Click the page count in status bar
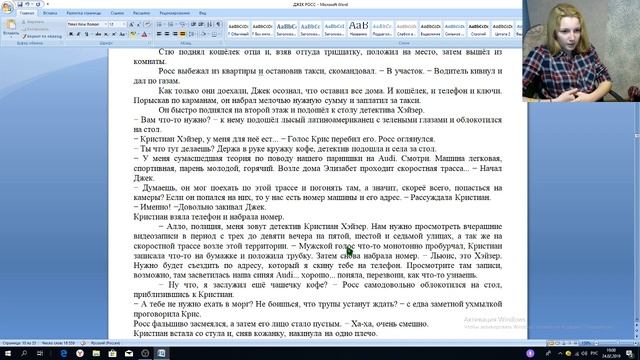The image size is (640, 360). (x=19, y=343)
